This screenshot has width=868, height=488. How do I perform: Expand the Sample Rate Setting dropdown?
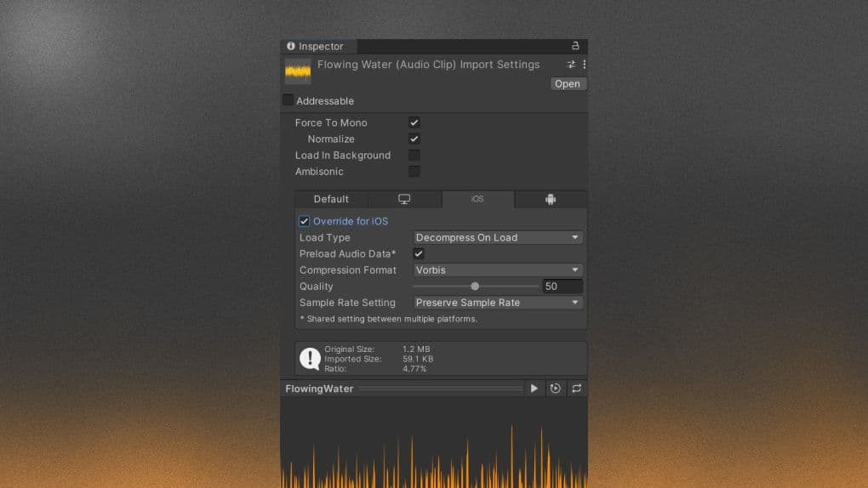[x=498, y=303]
